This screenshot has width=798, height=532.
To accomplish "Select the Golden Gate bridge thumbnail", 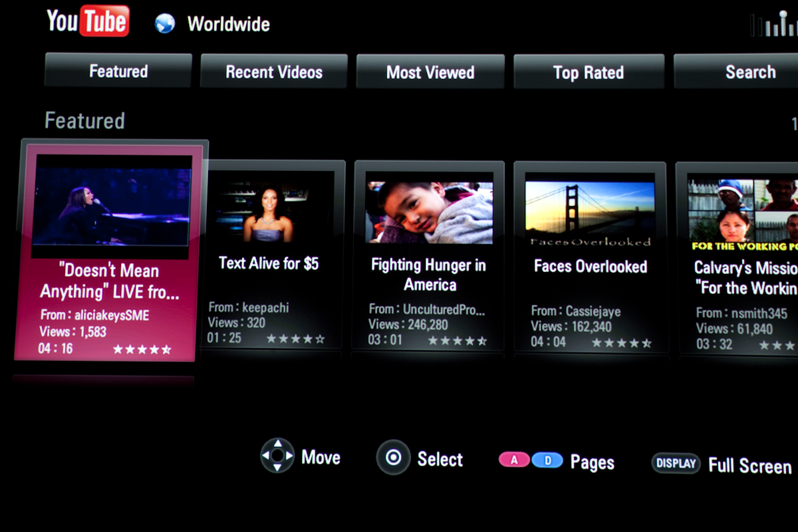I will coord(589,214).
